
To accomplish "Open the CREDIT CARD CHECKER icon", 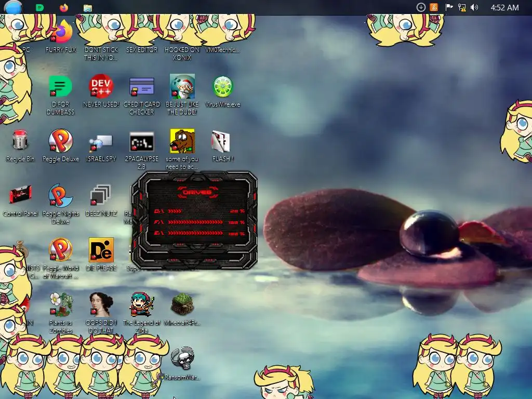I will pos(141,87).
